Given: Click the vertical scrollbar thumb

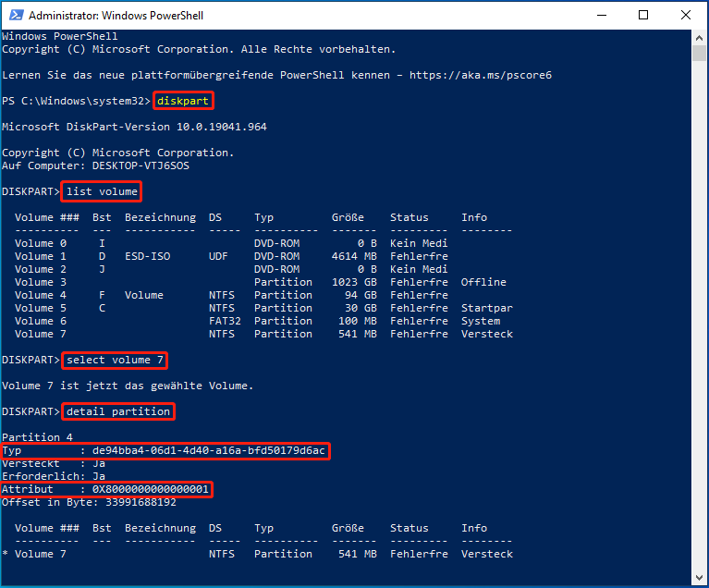Looking at the screenshot, I should (x=699, y=54).
